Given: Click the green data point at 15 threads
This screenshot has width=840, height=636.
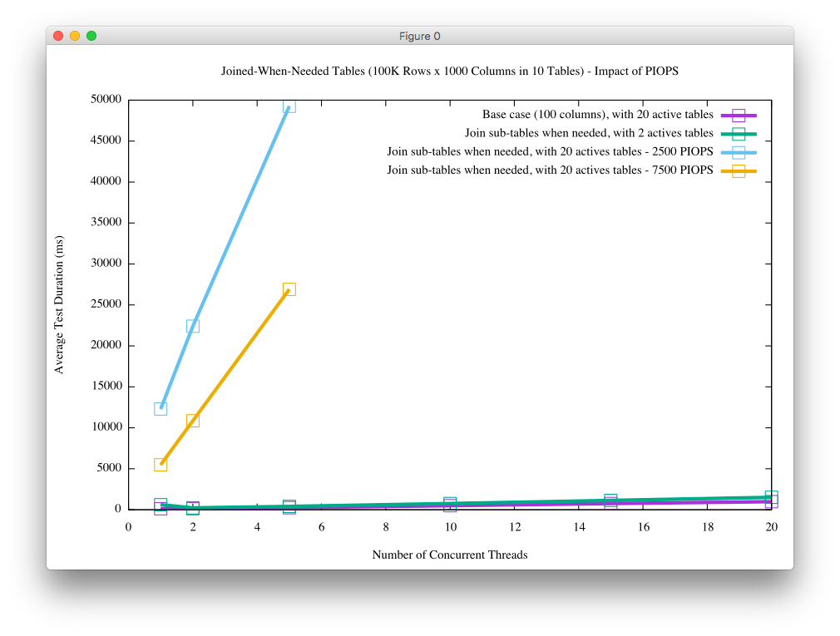Looking at the screenshot, I should pos(610,500).
